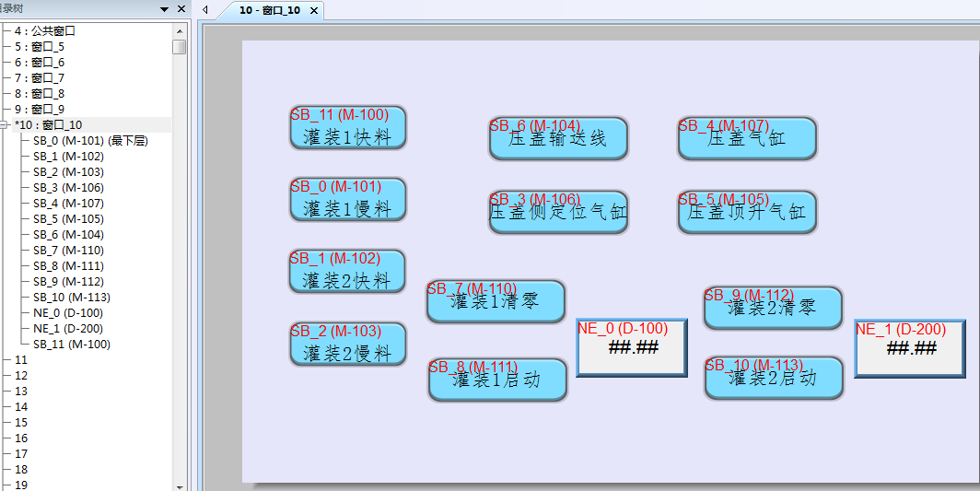Click the 压盖输送线 button object

[x=558, y=139]
